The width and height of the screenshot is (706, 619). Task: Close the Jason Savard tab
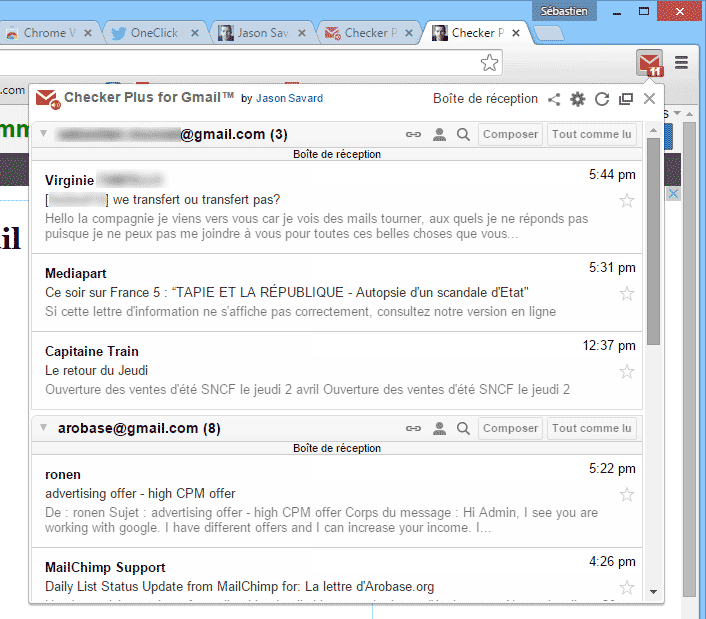[302, 33]
